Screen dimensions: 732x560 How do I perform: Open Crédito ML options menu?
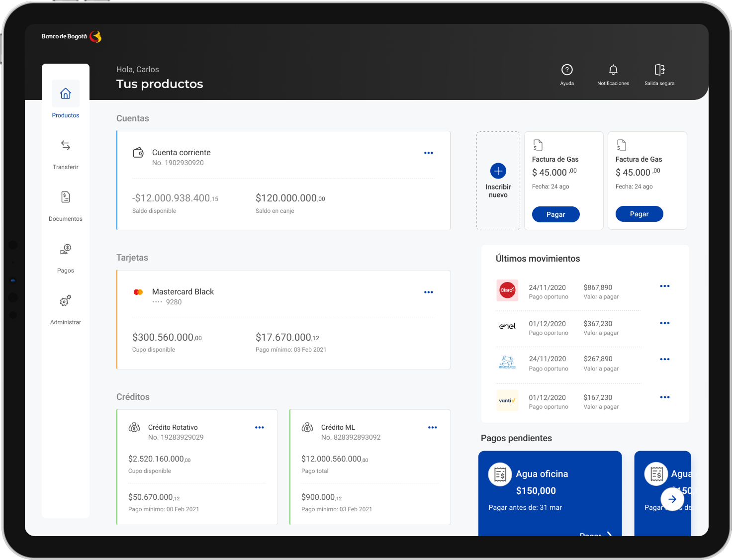click(432, 428)
